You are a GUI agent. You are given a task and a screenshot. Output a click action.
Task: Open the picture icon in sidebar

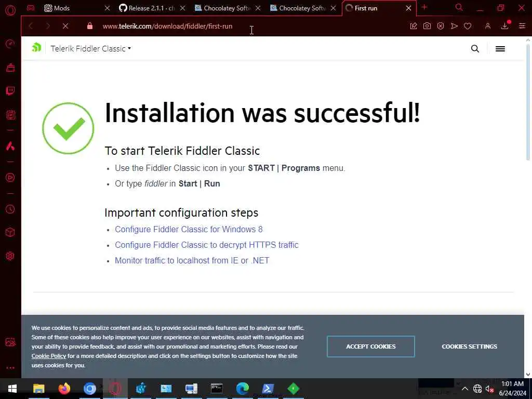coord(10,342)
